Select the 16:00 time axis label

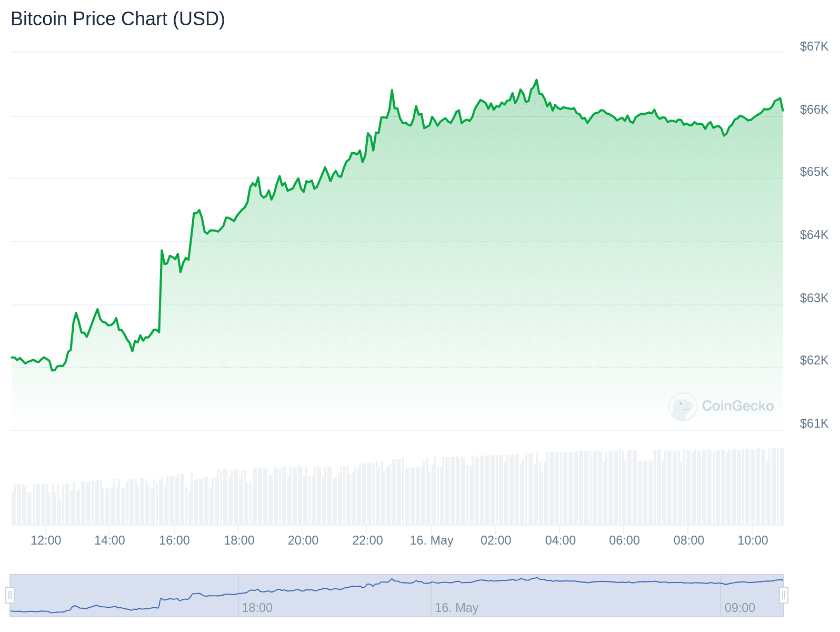174,540
